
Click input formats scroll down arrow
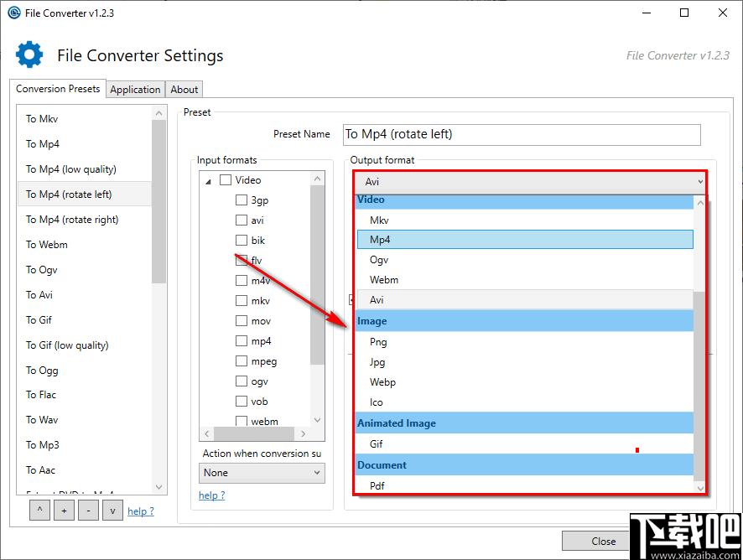point(318,420)
